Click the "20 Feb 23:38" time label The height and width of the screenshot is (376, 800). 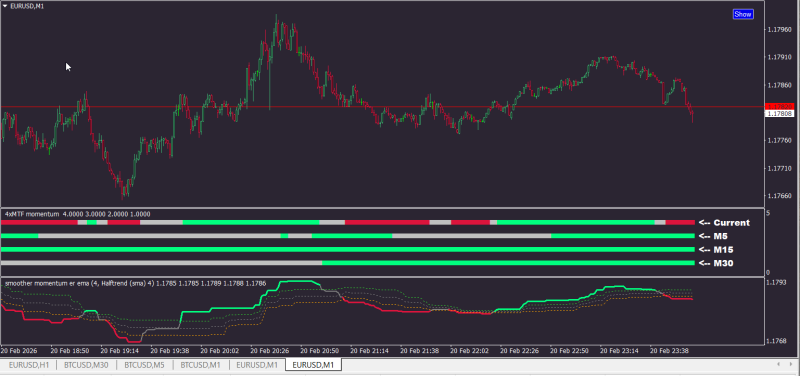[x=670, y=351]
